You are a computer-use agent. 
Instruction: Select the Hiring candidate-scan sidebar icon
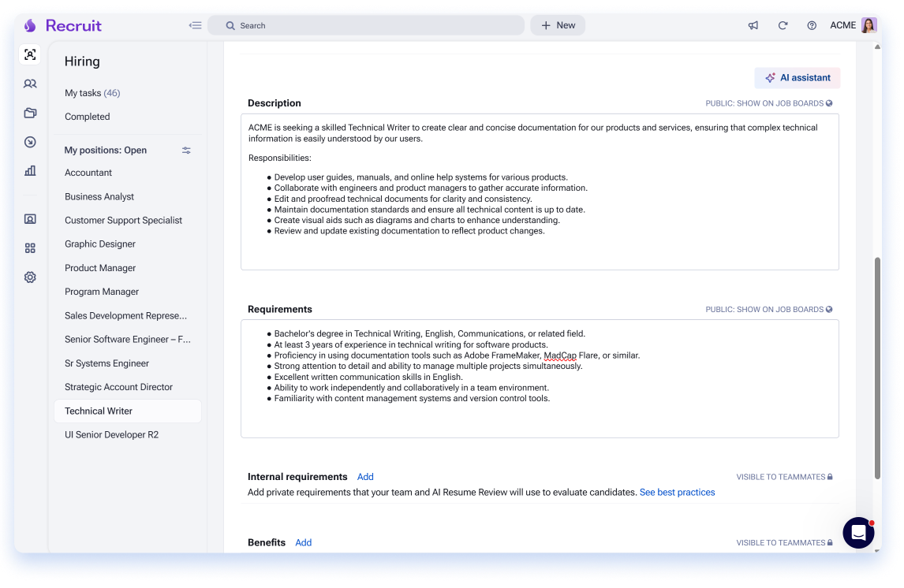[x=30, y=54]
